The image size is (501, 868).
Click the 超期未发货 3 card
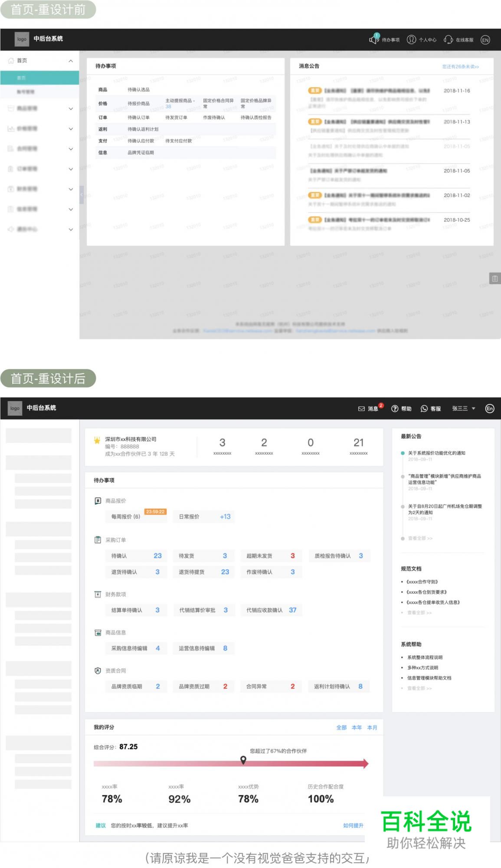(271, 556)
